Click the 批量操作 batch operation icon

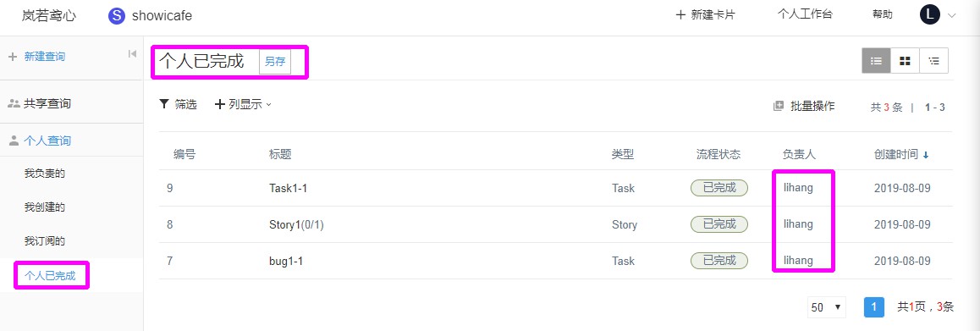(778, 107)
